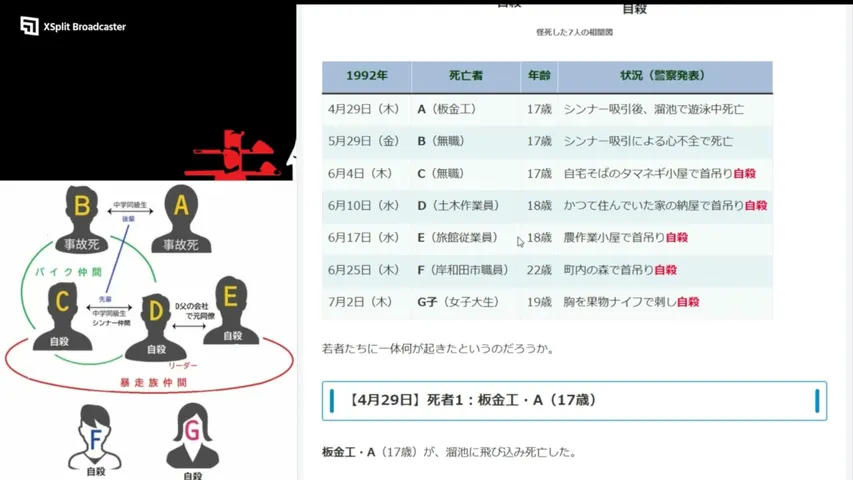Click the red 暴走族仲間 label
This screenshot has height=480, width=853.
(153, 383)
